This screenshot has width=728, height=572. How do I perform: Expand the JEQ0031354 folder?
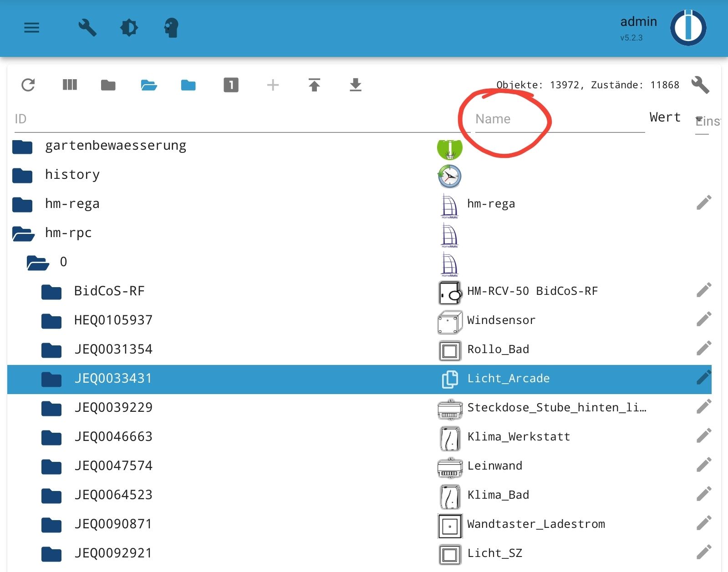click(51, 350)
